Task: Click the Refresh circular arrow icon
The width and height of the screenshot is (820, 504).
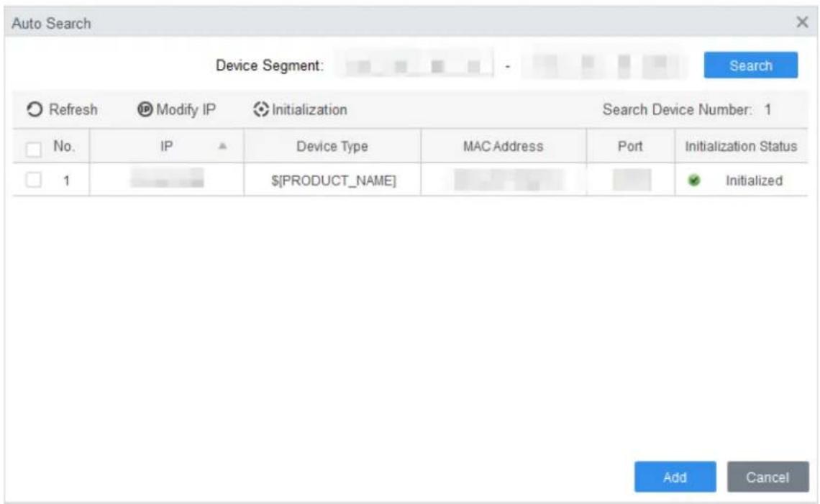Action: pyautogui.click(x=35, y=109)
